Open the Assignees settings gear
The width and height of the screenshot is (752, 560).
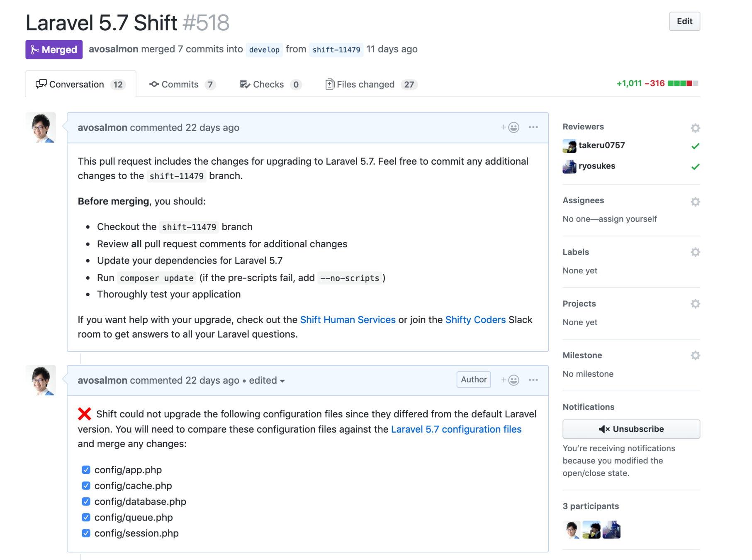[x=695, y=202]
